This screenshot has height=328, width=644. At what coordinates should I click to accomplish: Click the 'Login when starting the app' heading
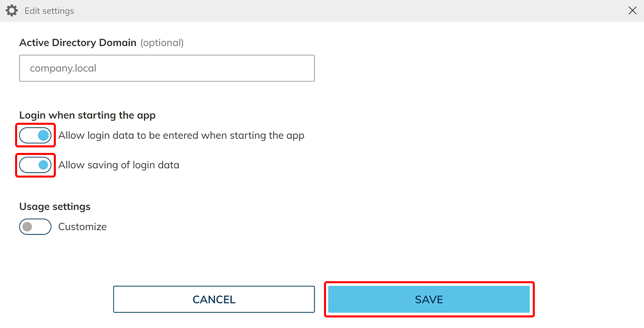point(88,115)
